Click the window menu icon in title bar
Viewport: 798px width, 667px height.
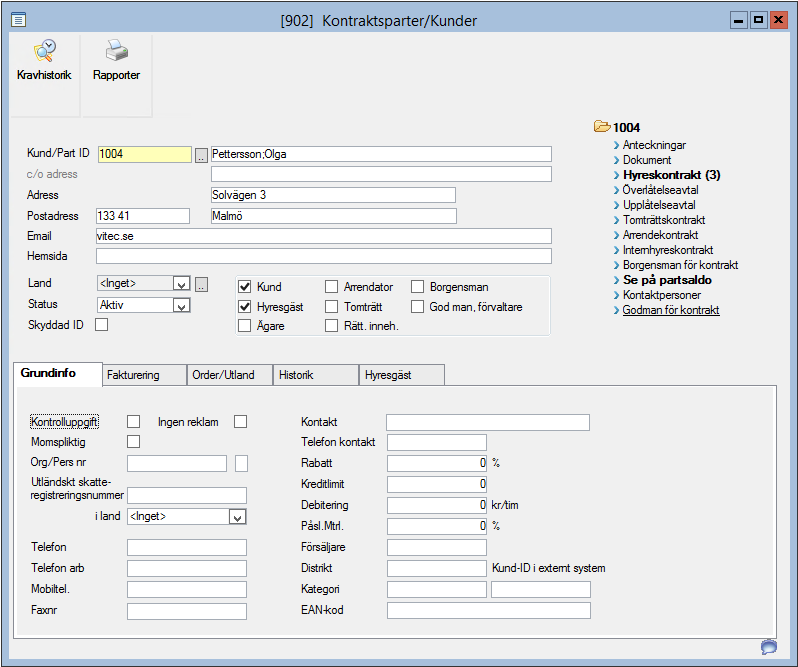click(x=19, y=20)
